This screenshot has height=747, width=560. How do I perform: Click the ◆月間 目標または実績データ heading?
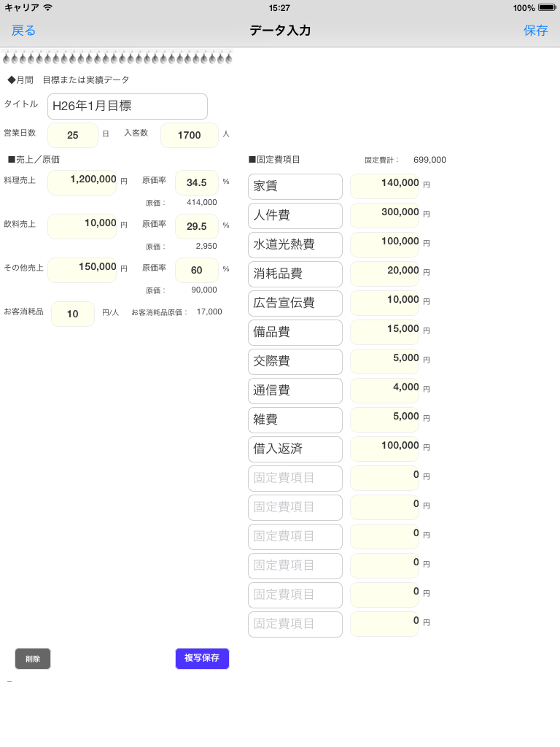click(x=68, y=80)
